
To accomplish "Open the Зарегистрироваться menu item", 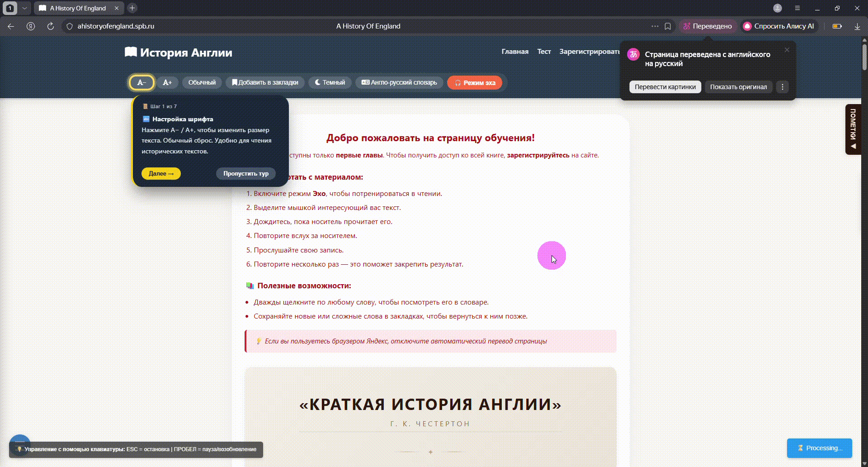I will 590,52.
